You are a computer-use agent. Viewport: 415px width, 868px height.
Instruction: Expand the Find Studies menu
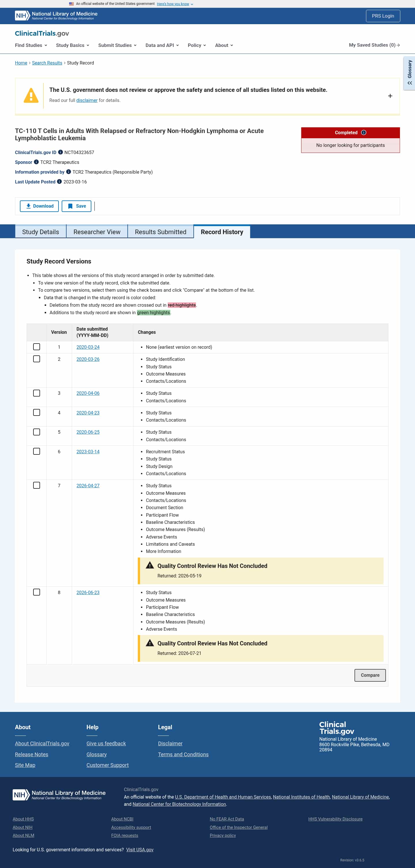(31, 45)
